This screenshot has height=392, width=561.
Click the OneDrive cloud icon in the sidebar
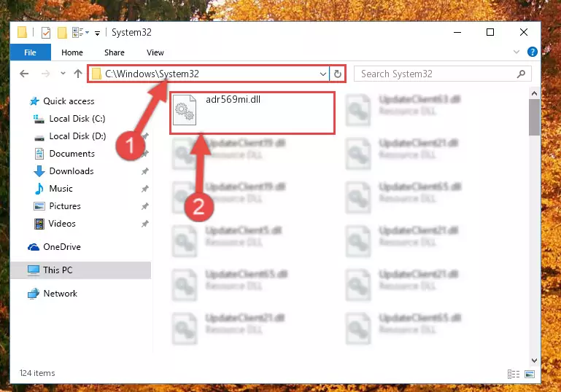34,247
